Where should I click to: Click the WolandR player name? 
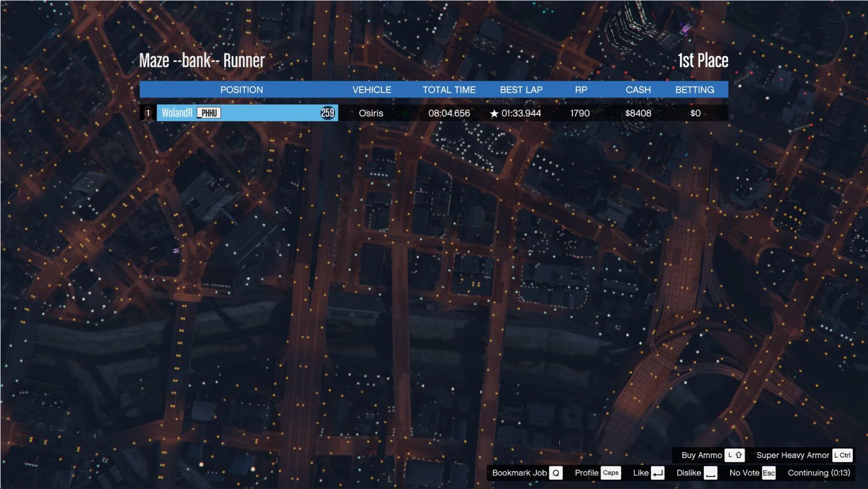177,113
